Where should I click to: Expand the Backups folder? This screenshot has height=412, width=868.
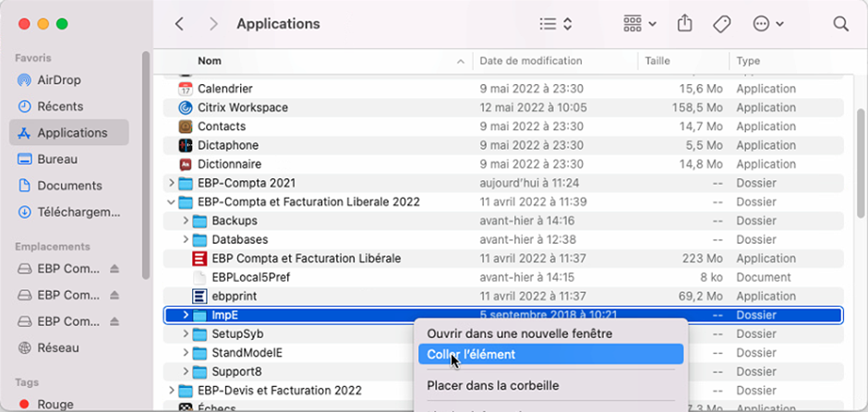[x=186, y=221]
